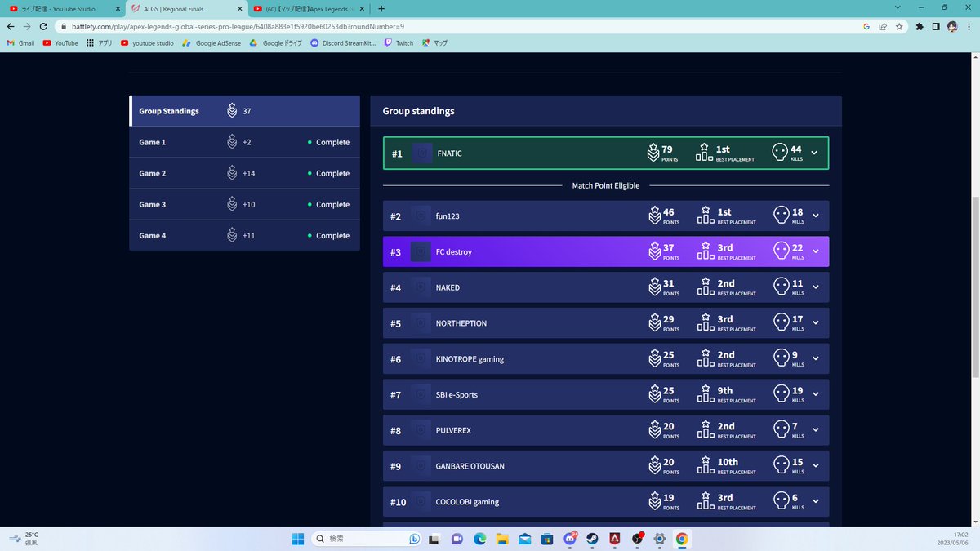Click the Group Standings laurel points icon
Screen dimensions: 980x551
pyautogui.click(x=233, y=111)
